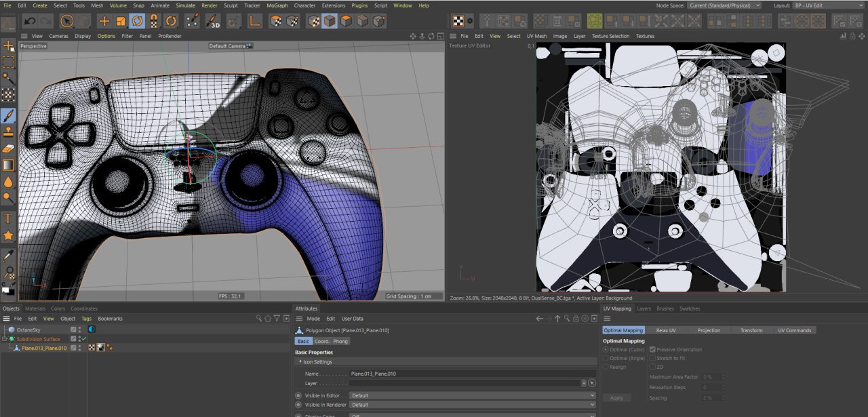The height and width of the screenshot is (417, 868).
Task: Click the gradient tool swatch in left palette
Action: click(8, 165)
